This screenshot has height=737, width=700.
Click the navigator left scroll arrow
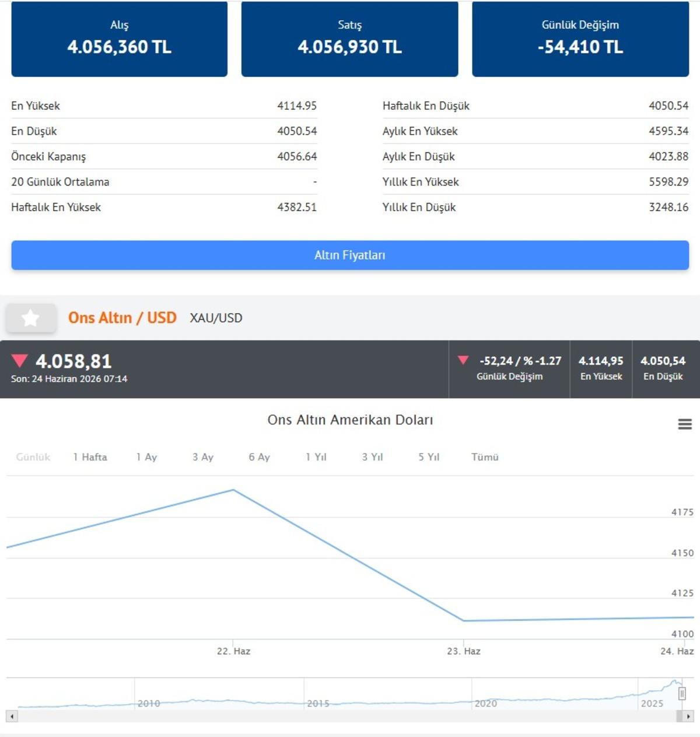coord(12,715)
